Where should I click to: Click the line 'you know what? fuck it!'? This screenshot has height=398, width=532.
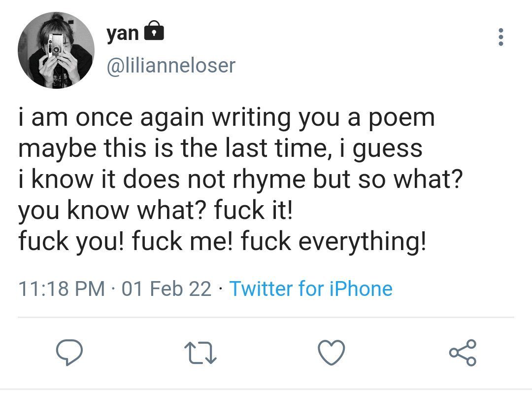coord(155,211)
